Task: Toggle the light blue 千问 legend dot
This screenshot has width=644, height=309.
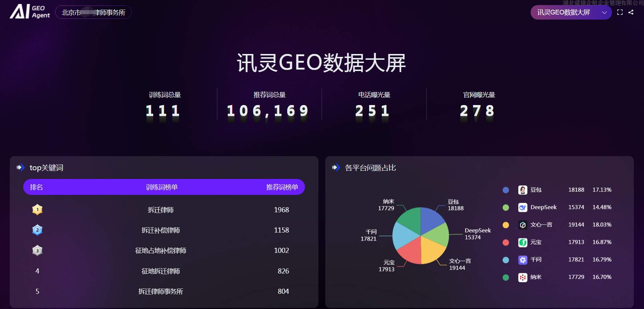Action: pyautogui.click(x=506, y=260)
